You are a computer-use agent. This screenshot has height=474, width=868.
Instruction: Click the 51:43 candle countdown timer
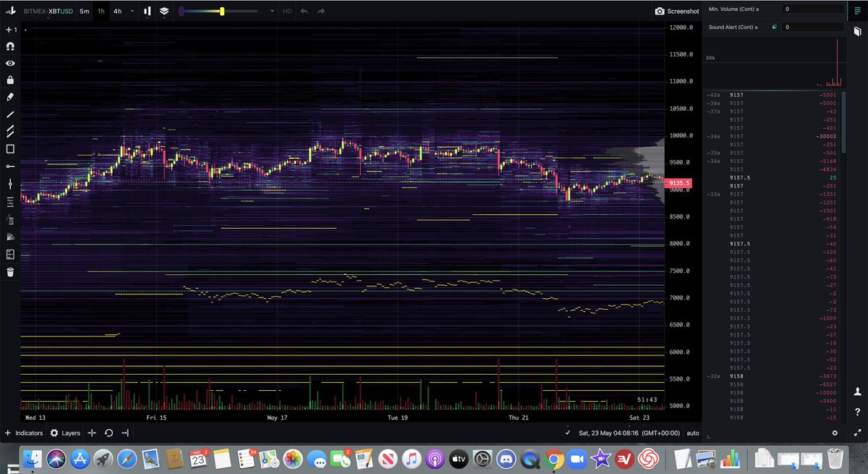(x=647, y=399)
